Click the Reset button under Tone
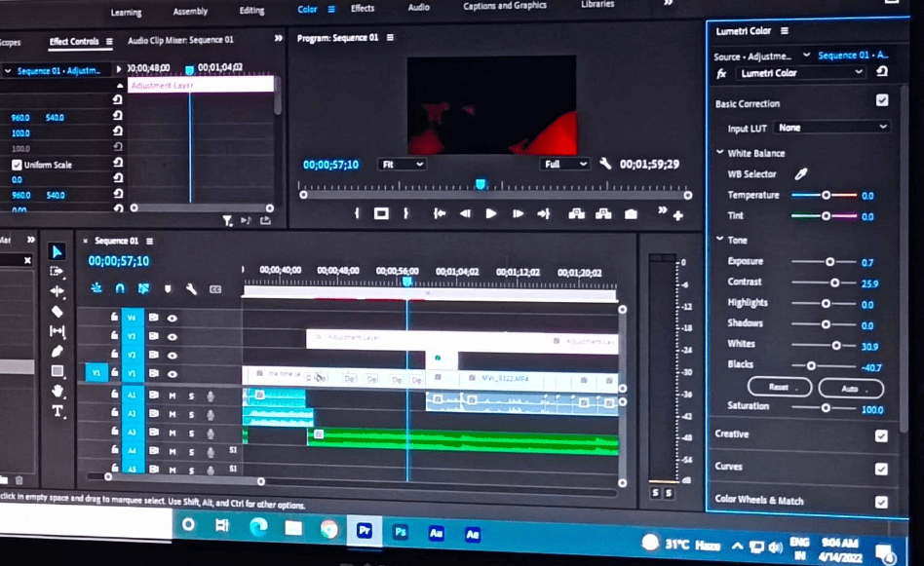Image resolution: width=924 pixels, height=566 pixels. tap(779, 388)
